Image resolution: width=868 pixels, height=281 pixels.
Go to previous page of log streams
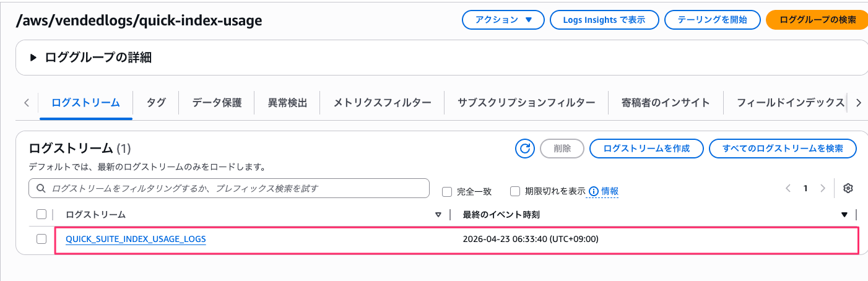tap(788, 189)
